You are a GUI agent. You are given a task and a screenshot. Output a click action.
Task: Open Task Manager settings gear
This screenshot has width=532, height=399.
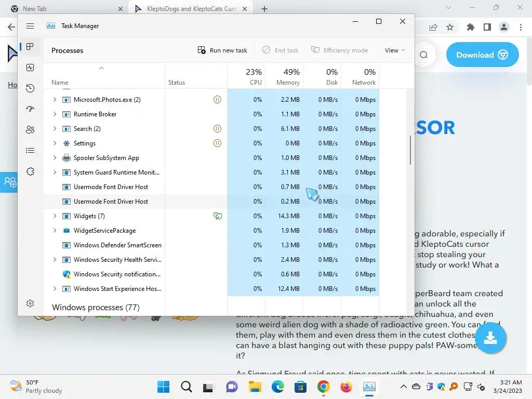[x=30, y=303]
